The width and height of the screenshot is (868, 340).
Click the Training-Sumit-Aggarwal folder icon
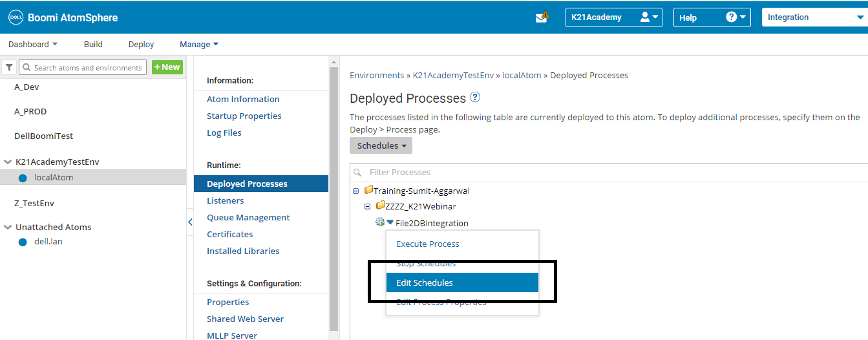pos(368,190)
